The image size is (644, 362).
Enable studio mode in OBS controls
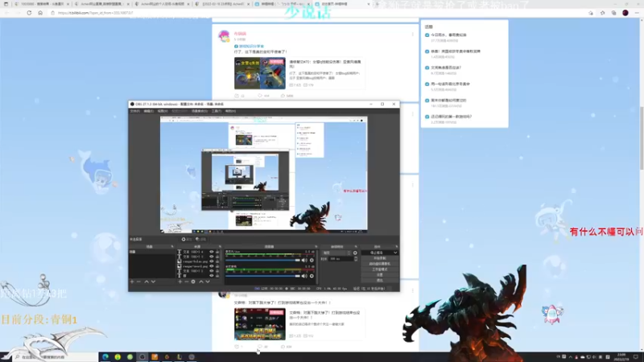(x=379, y=269)
